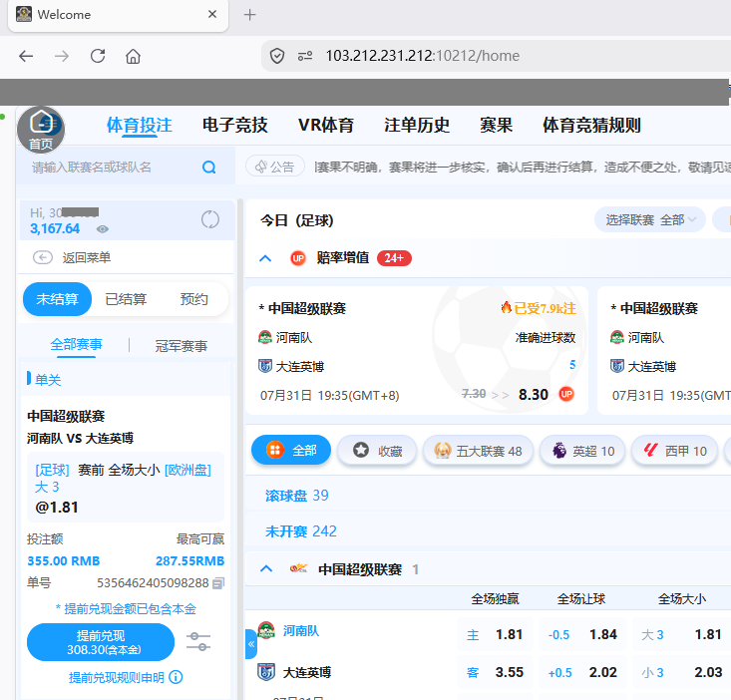Go to the browser home page icon
The image size is (731, 700).
point(133,57)
